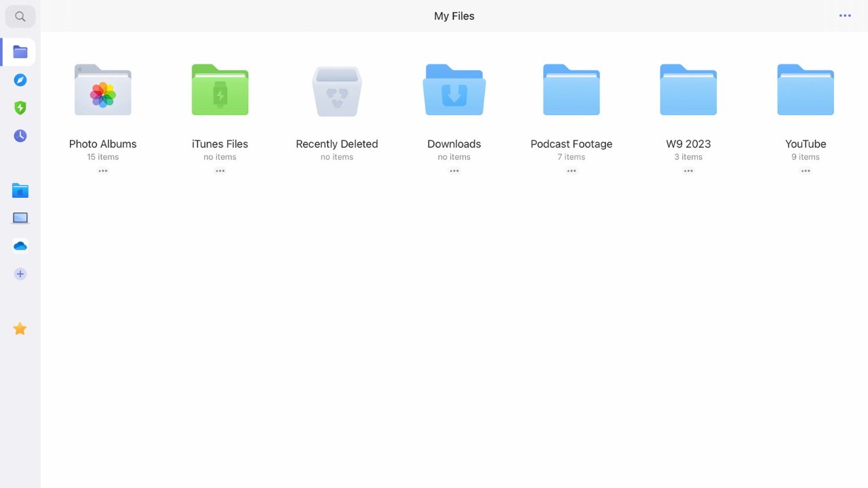Open the Photo Albums folder

coord(103,90)
